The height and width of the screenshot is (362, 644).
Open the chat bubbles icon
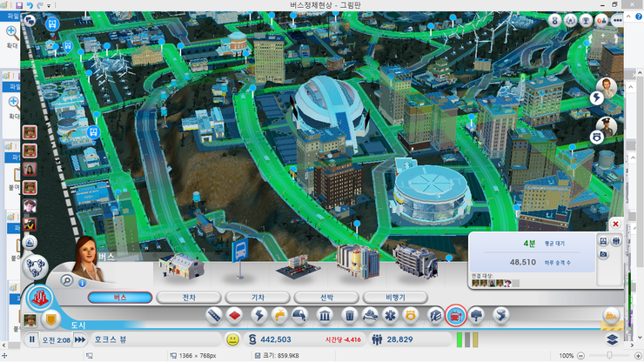[x=30, y=20]
